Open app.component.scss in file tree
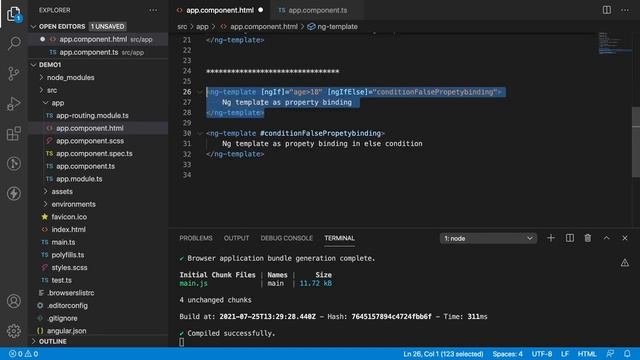 click(x=98, y=141)
